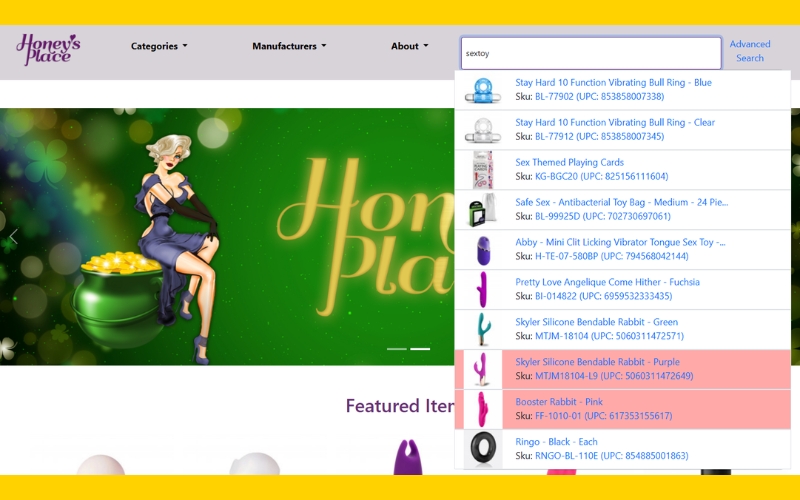Open the Categories dropdown menu
This screenshot has height=500, width=800.
(159, 46)
